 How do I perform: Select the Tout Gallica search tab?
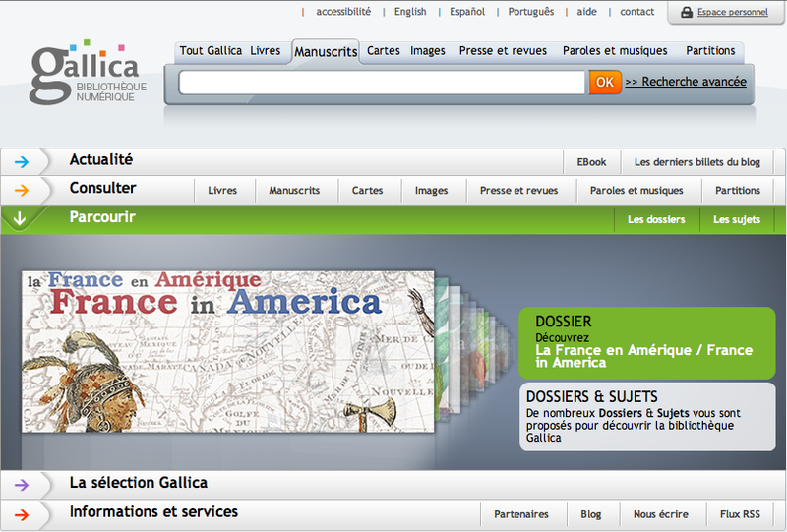coord(211,51)
